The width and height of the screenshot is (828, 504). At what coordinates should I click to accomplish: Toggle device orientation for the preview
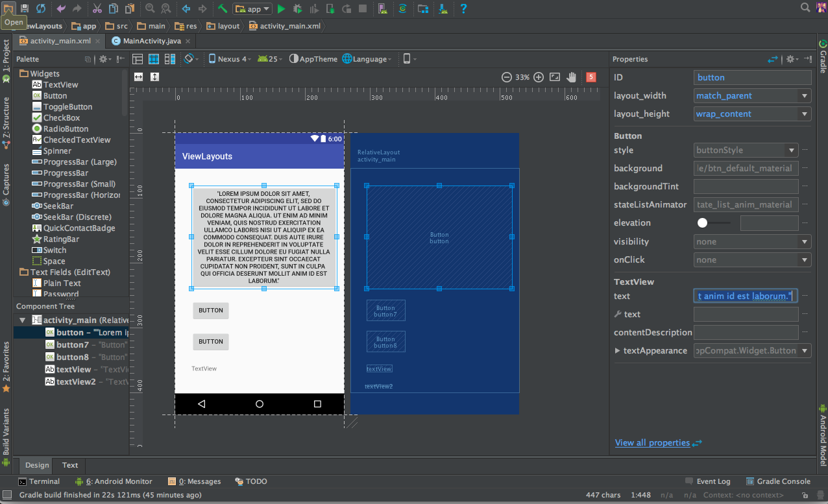(x=188, y=58)
